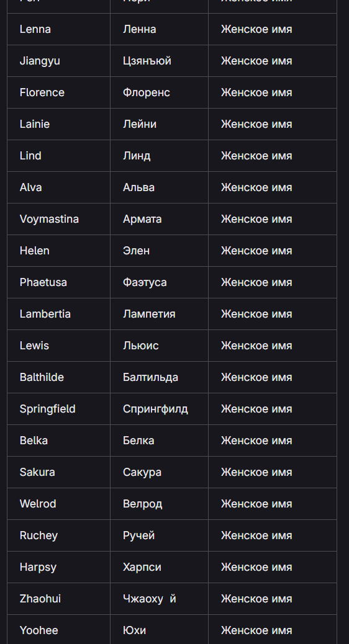Click the Lainie entry
Viewport: 349px width, 644px height.
pos(59,124)
